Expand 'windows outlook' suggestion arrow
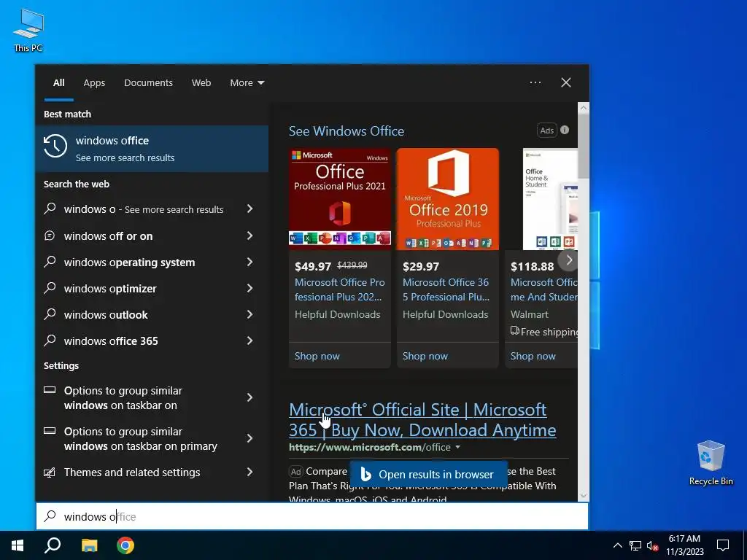Screen dimensions: 747x560 coord(249,314)
